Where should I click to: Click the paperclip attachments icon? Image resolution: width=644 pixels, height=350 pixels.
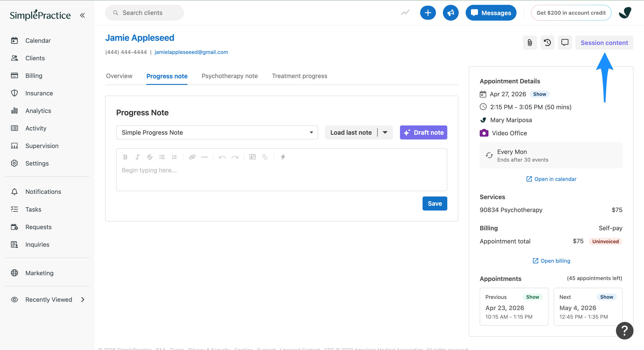[530, 43]
